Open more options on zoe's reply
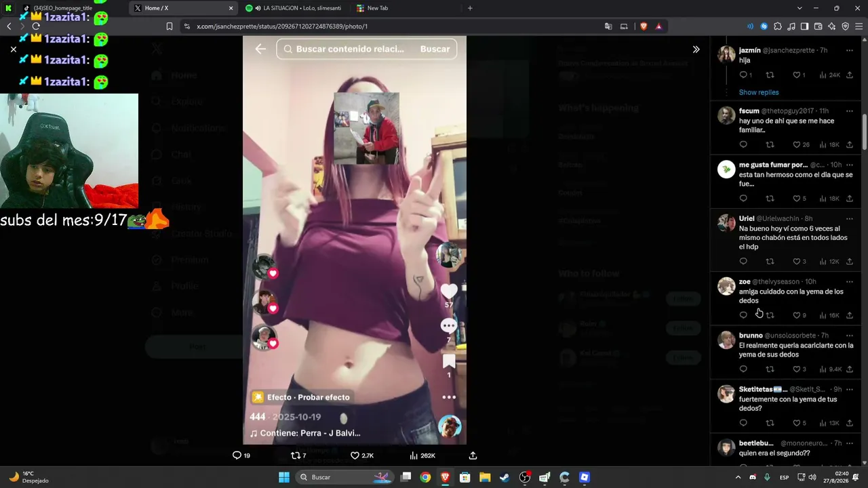The image size is (868, 488). point(850,282)
